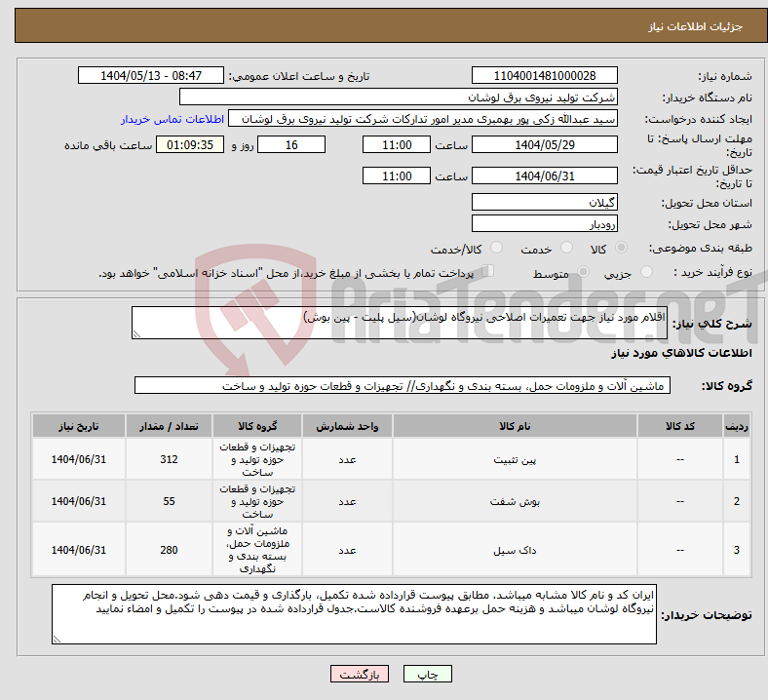The width and height of the screenshot is (768, 700).
Task: Select the جزیی purchase type radio
Action: (646, 271)
